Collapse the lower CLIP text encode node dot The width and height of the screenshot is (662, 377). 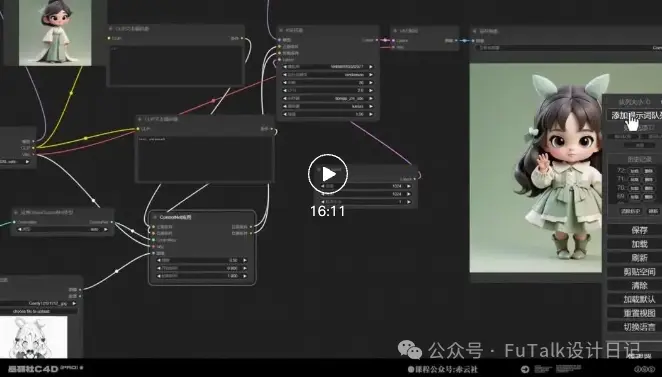[140, 119]
